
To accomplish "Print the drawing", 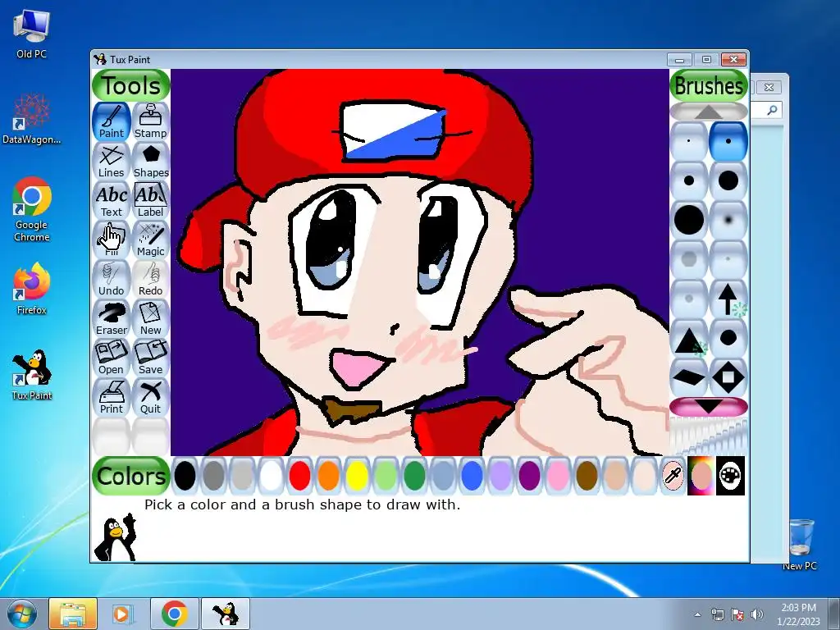I will (x=112, y=397).
